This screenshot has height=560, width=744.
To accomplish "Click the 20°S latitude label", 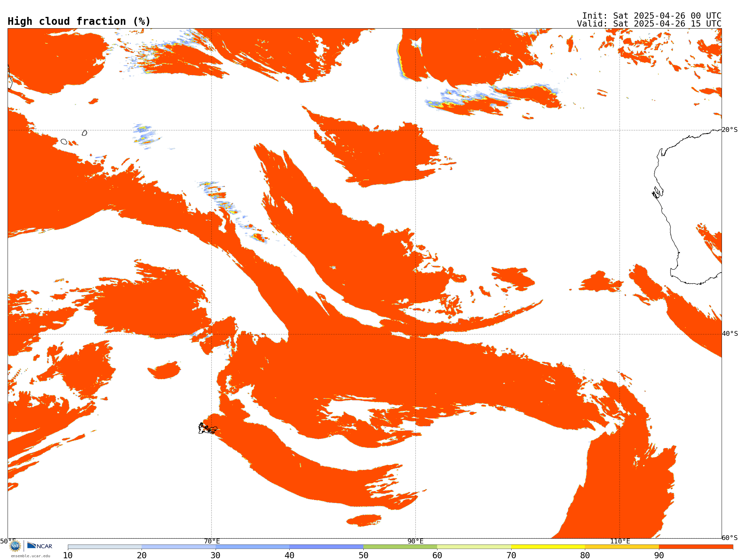I will (730, 130).
